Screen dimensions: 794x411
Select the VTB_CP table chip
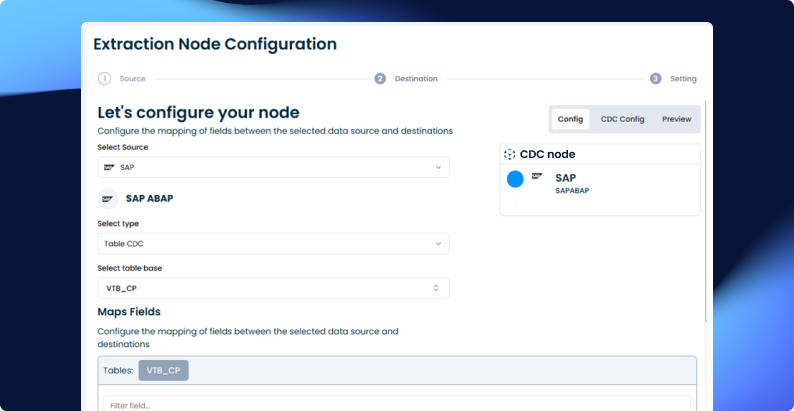[x=163, y=370]
